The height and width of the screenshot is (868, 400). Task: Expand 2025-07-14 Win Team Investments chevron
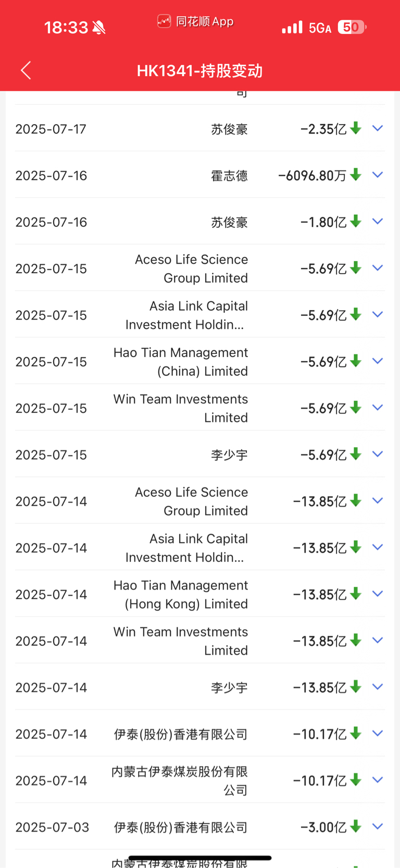click(378, 640)
